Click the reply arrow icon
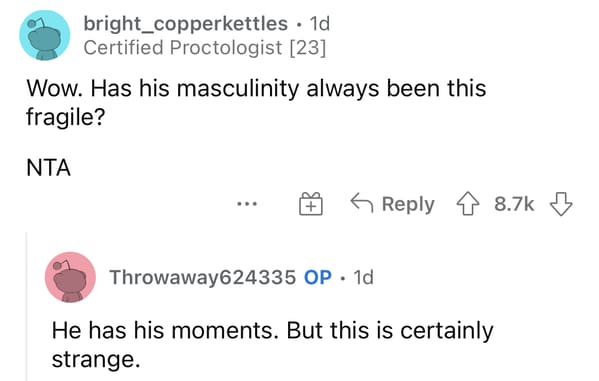Image resolution: width=599 pixels, height=381 pixels. click(362, 202)
